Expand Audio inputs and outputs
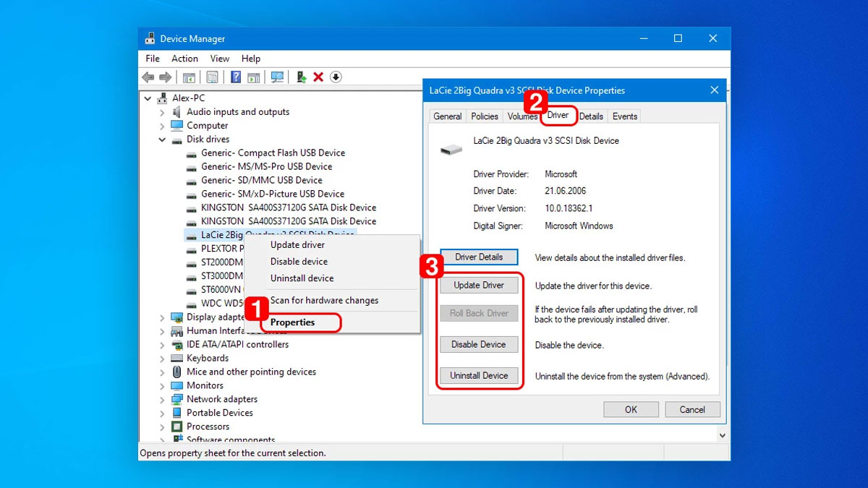The image size is (868, 488). coord(162,112)
